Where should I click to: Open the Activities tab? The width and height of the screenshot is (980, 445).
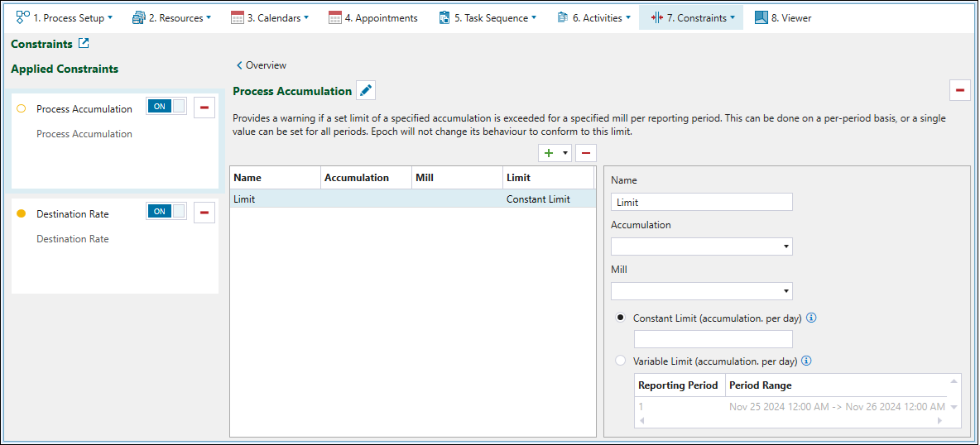(x=593, y=18)
